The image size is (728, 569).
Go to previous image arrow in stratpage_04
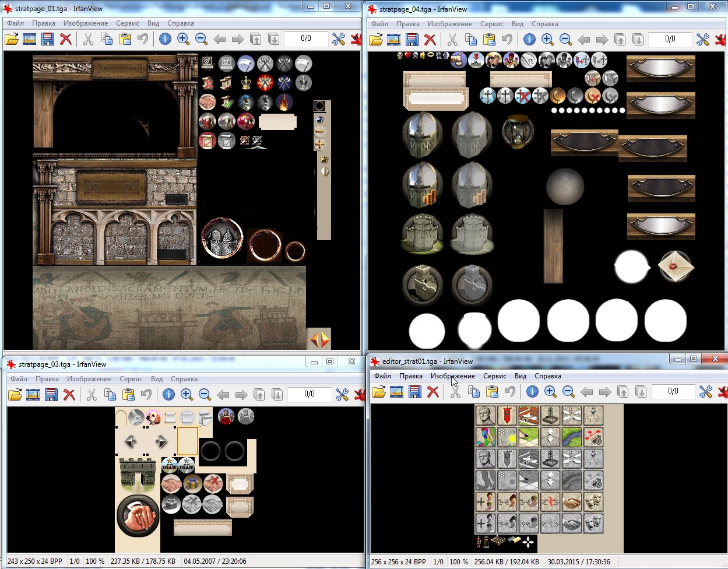coord(583,39)
